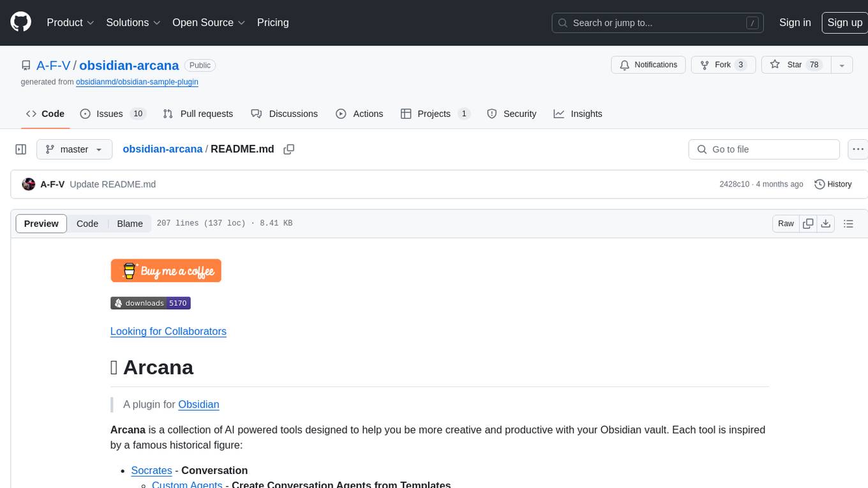Click the Buy me a coffee badge

click(166, 271)
